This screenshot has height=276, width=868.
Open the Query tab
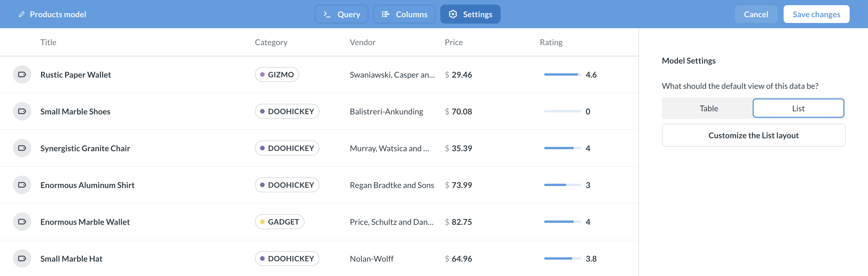(x=341, y=14)
